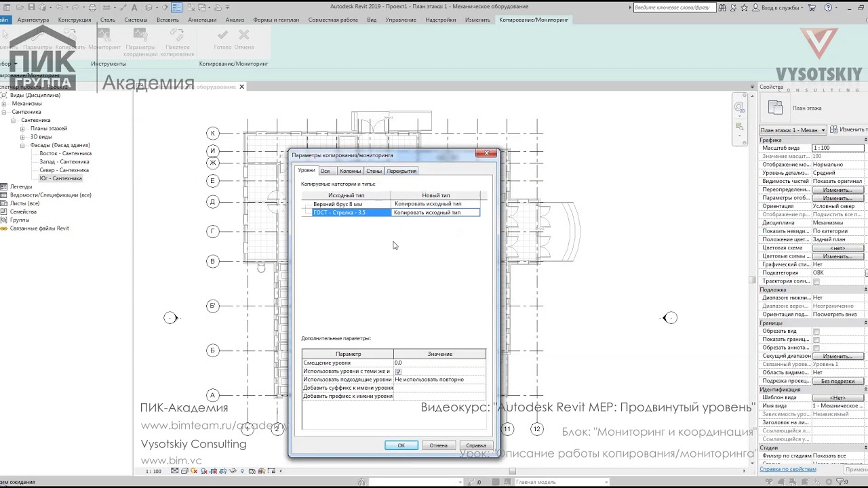Collapse the Графика properties section
The width and height of the screenshot is (868, 488).
[x=865, y=140]
